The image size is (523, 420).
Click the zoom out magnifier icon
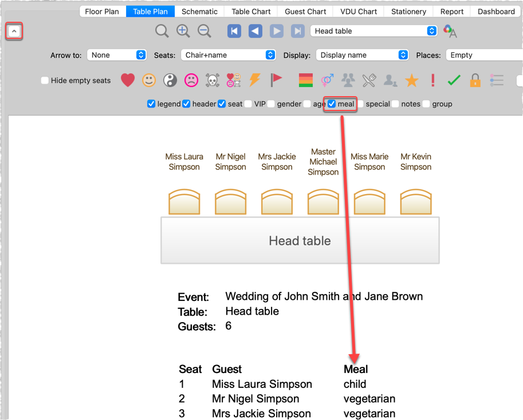[x=204, y=31]
